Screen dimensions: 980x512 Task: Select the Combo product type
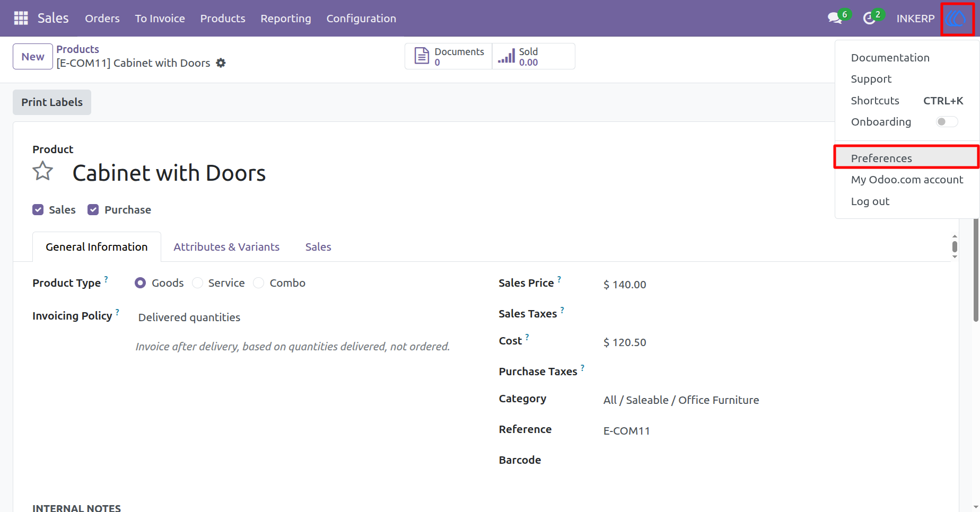(259, 283)
